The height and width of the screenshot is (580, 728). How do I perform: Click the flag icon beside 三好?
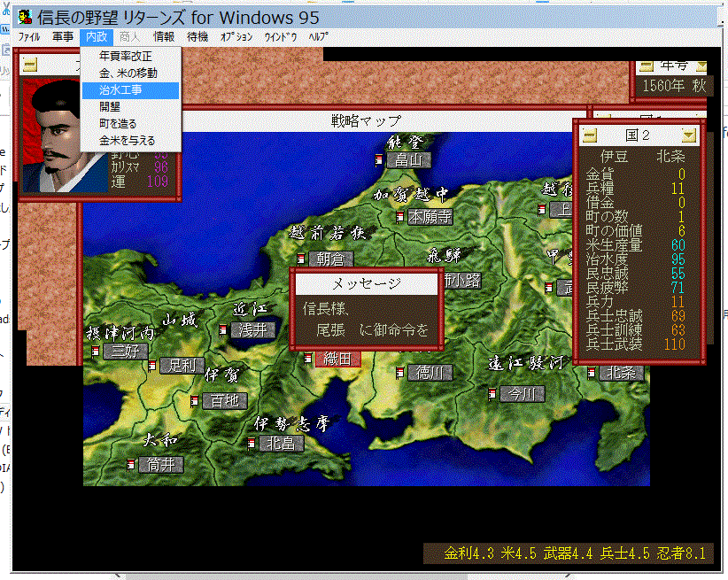[96, 351]
